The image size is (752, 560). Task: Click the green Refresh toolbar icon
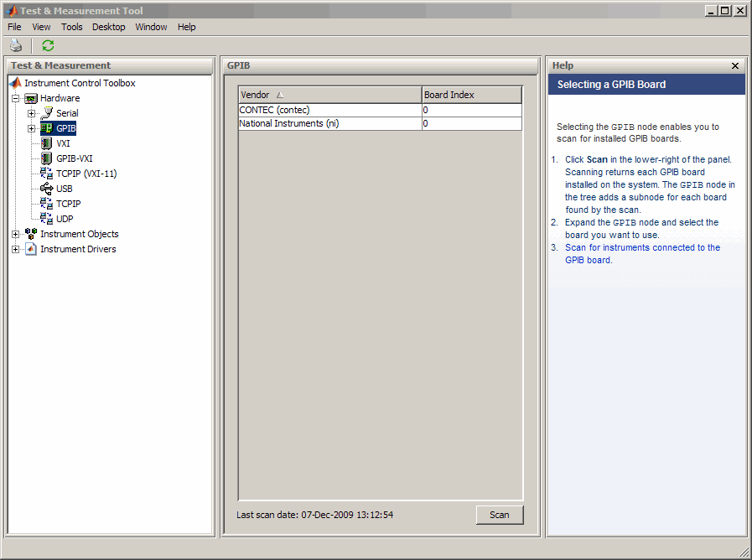point(48,46)
